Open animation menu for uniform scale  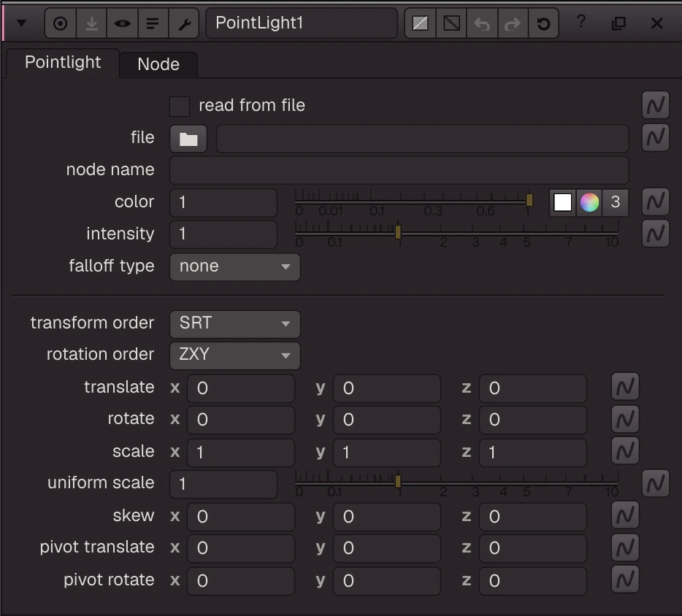pyautogui.click(x=656, y=483)
